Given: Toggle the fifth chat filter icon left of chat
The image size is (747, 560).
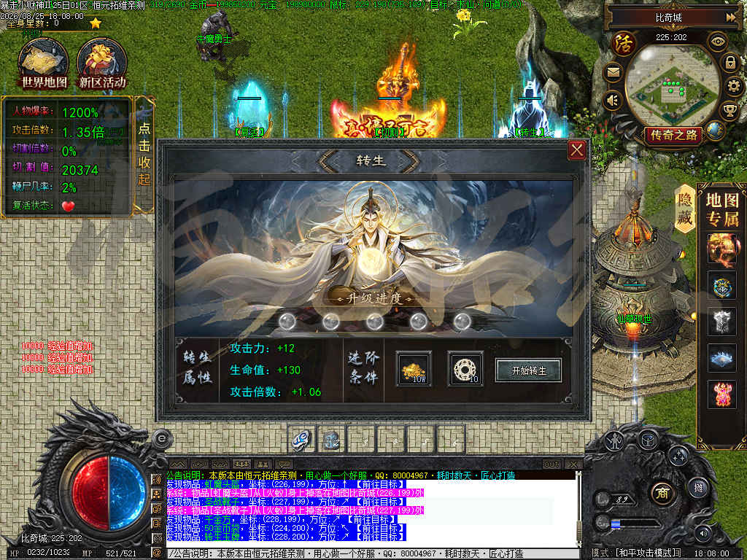Looking at the screenshot, I should [156, 538].
